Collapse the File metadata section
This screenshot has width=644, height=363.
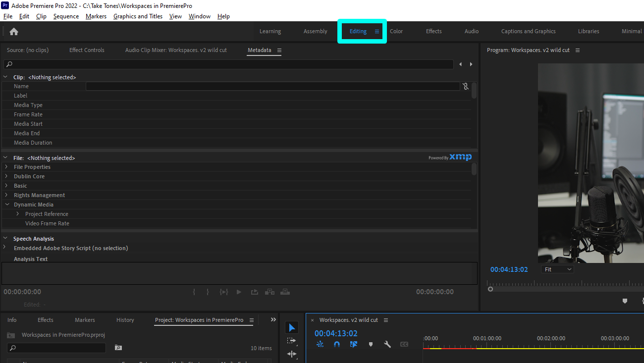point(5,158)
